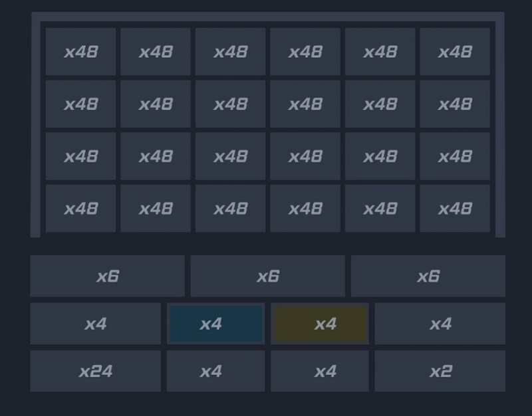
Task: Pick second x48 cell in first row
Action: 156,51
